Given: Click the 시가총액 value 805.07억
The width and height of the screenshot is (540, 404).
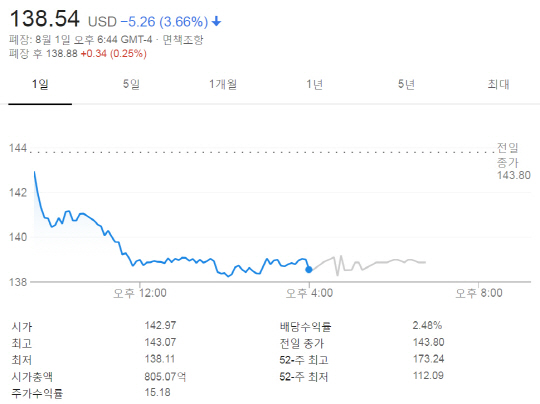Looking at the screenshot, I should [x=165, y=376].
